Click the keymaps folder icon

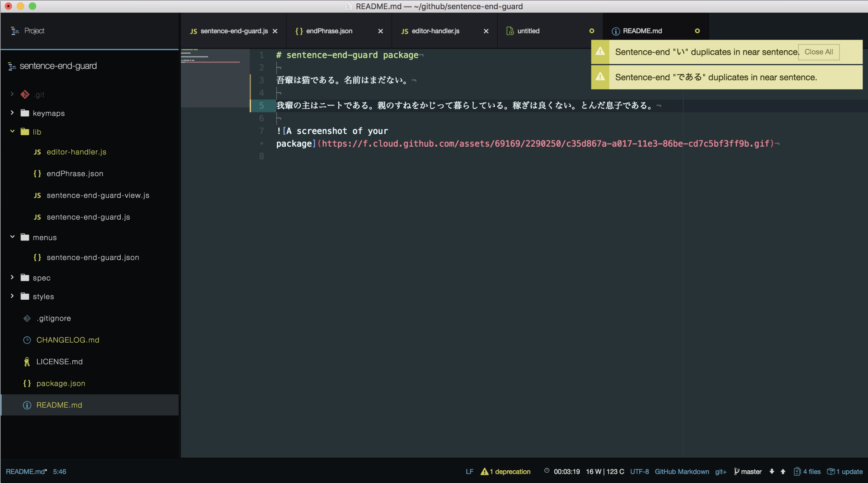pos(25,113)
